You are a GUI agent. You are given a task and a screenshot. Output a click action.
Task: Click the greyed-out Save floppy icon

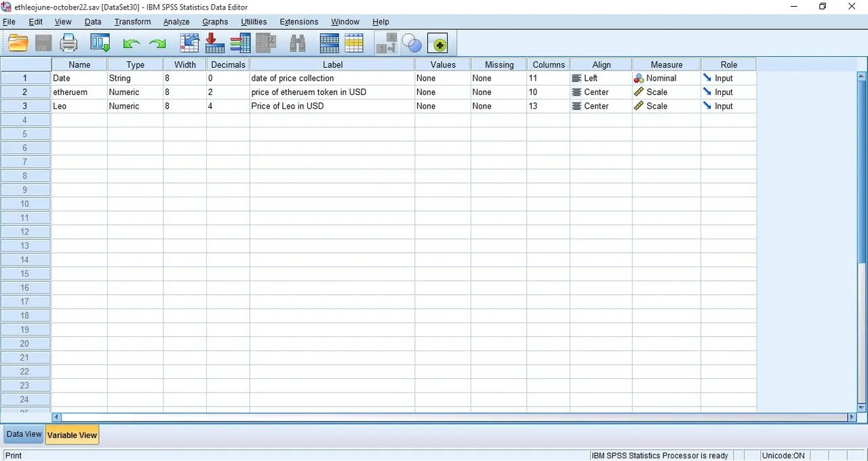point(43,44)
